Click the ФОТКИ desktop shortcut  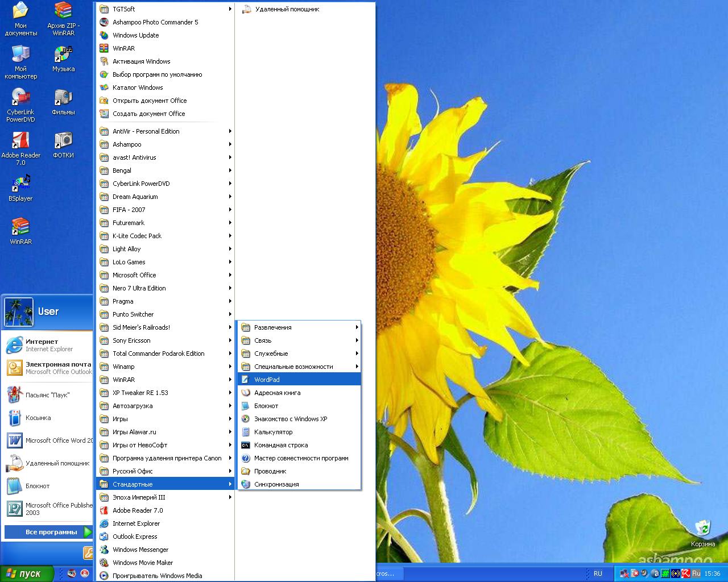pyautogui.click(x=63, y=145)
